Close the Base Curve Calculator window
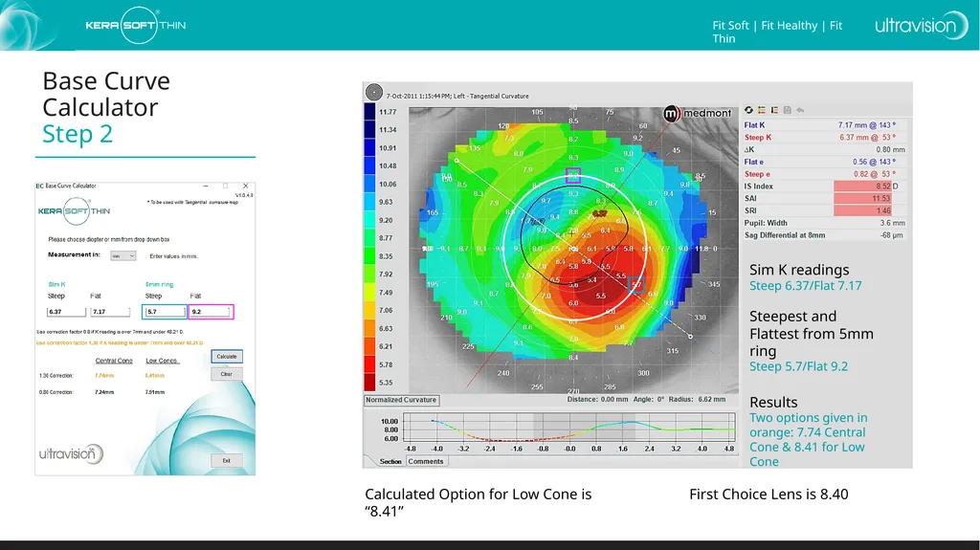Viewport: 980px width, 550px height. coord(246,186)
